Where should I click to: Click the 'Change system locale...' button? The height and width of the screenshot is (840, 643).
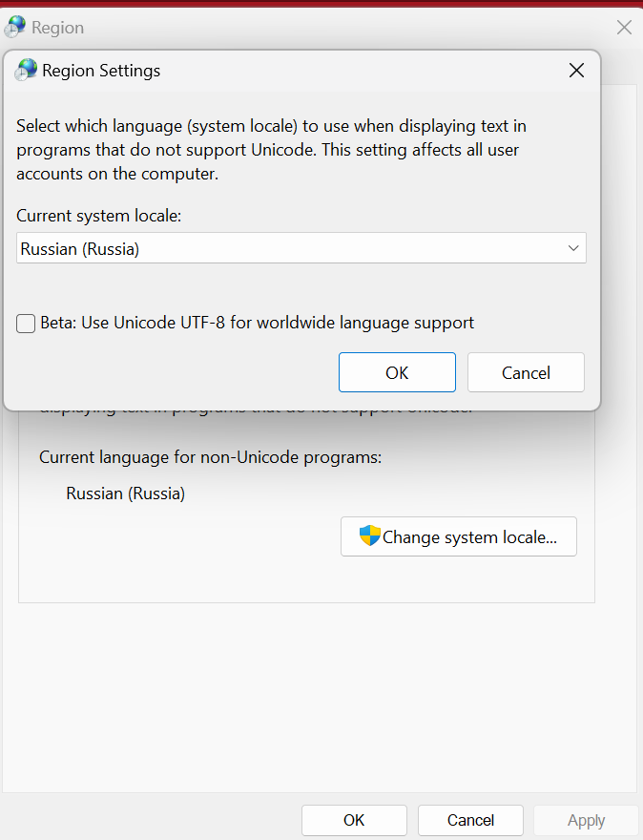[459, 536]
